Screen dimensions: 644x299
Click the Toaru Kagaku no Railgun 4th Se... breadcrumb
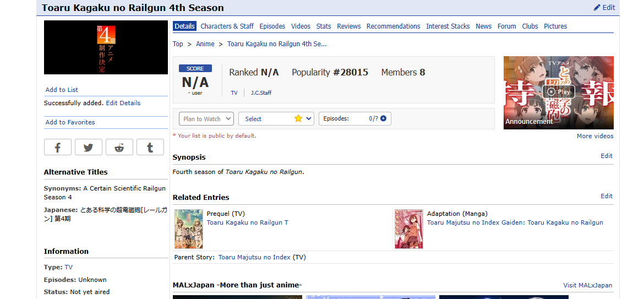(277, 44)
